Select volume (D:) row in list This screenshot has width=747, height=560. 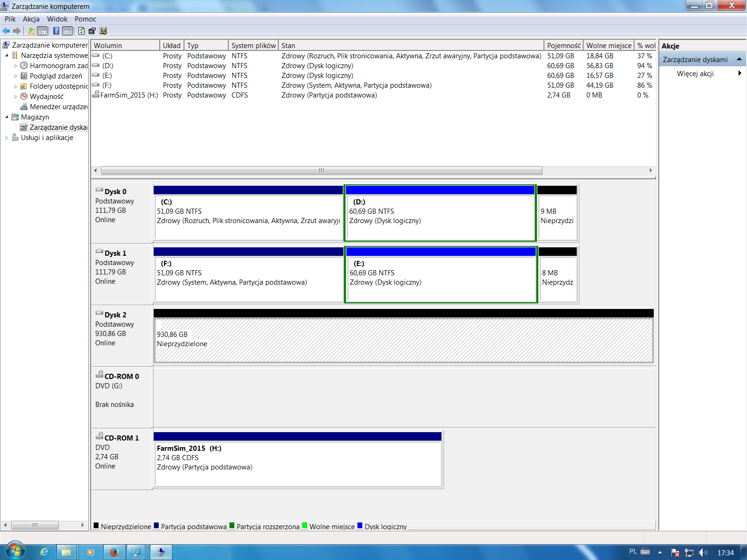[373, 66]
